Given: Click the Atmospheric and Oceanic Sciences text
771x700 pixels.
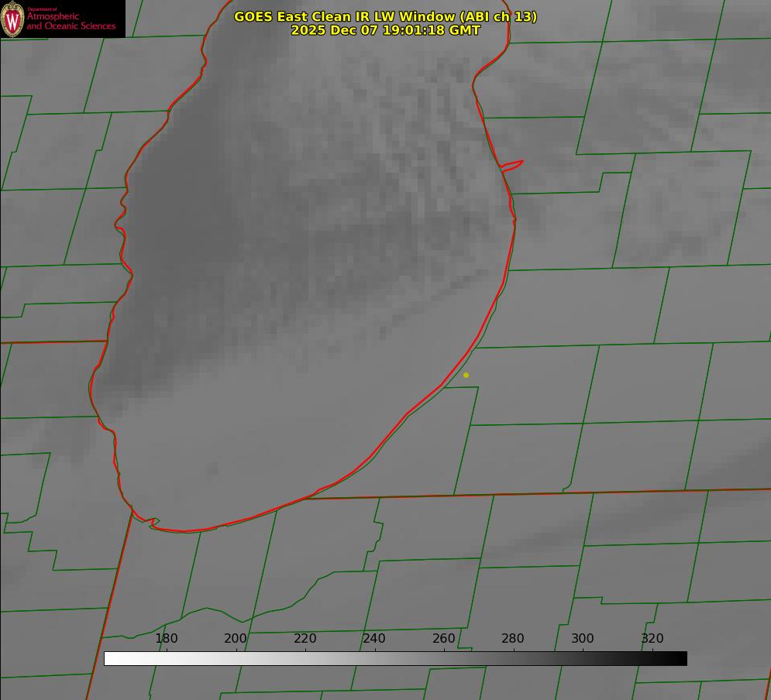Looking at the screenshot, I should point(71,21).
